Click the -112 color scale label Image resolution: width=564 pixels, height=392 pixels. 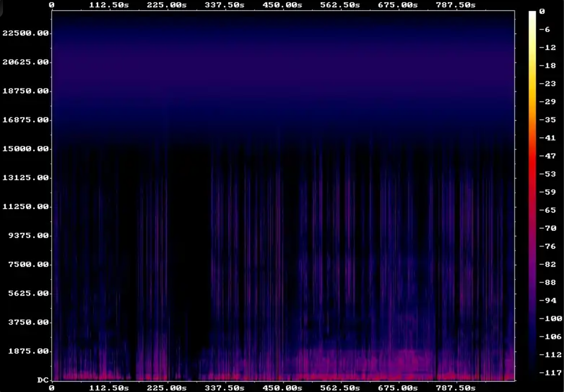(550, 355)
